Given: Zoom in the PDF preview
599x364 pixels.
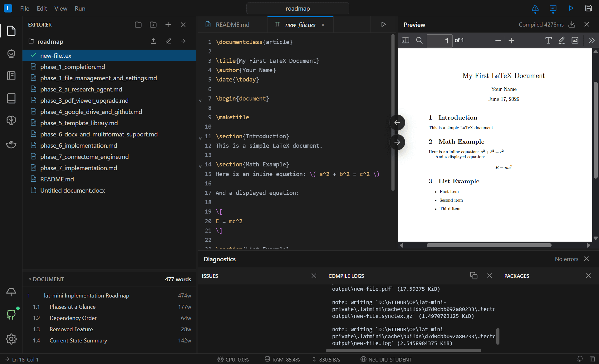Looking at the screenshot, I should pos(511,41).
